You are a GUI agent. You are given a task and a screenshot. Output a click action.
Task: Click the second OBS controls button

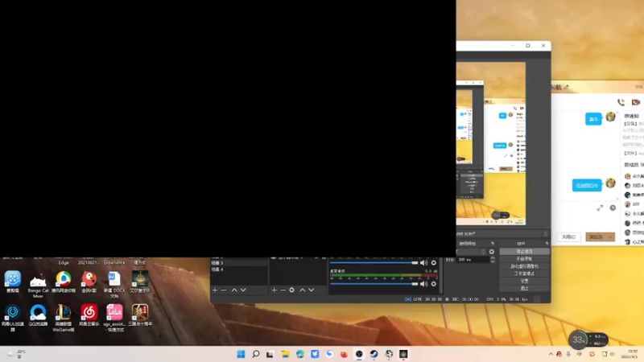coord(525,258)
